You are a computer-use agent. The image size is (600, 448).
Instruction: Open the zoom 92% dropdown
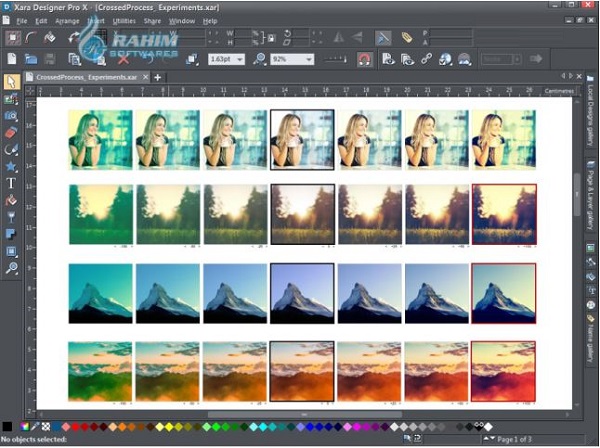309,60
